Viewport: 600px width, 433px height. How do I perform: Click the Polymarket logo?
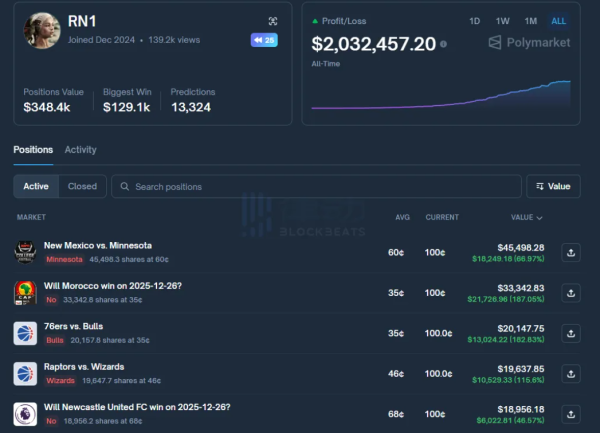click(x=530, y=42)
